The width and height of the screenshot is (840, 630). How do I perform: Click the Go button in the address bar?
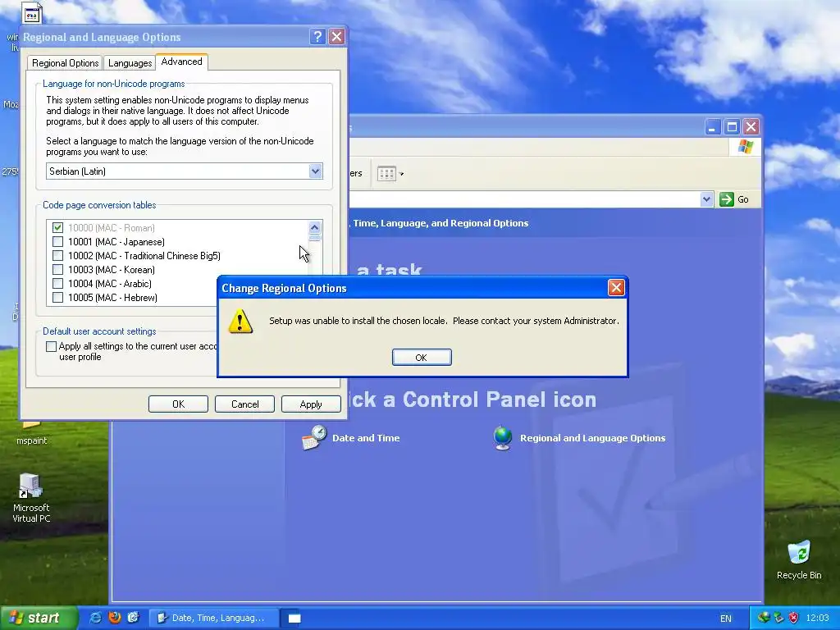click(x=734, y=199)
